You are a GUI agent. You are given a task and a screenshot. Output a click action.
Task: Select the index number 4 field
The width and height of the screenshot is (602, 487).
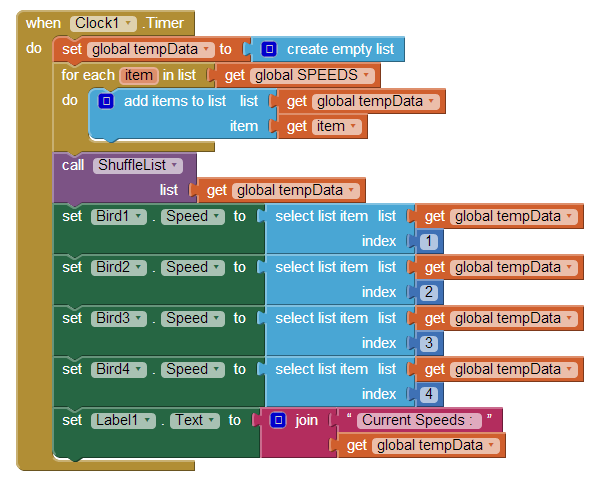click(x=428, y=394)
